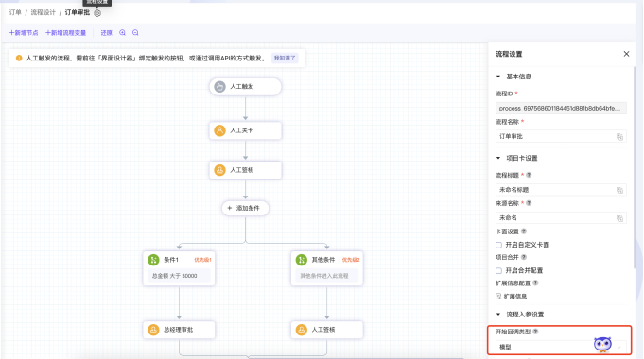The width and height of the screenshot is (644, 359).
Task: Collapse the 项目卡设置 section
Action: (x=498, y=158)
